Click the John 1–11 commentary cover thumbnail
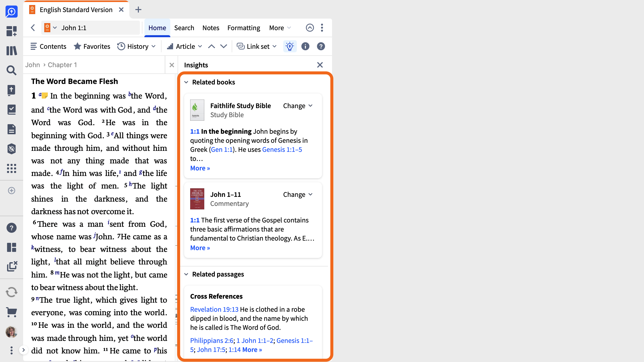 [197, 199]
